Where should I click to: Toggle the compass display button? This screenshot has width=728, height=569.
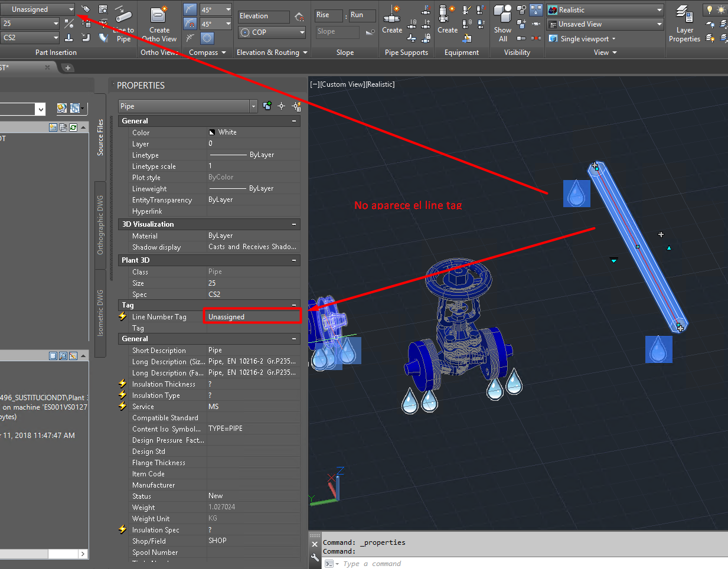(207, 37)
